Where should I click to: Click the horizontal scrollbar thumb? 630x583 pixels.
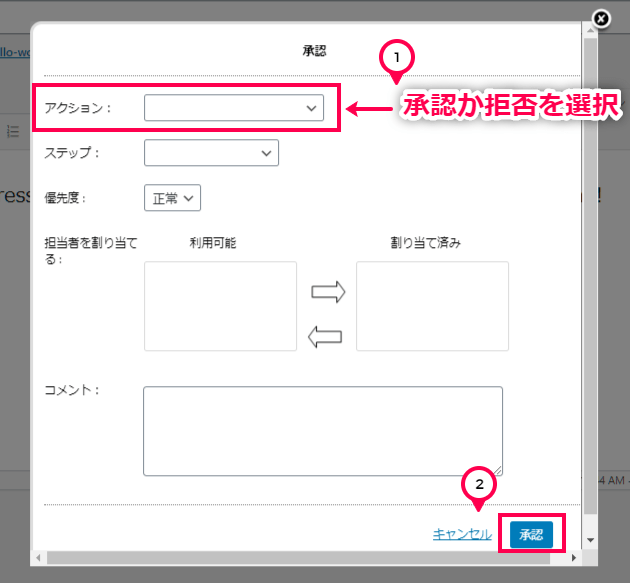click(x=298, y=558)
